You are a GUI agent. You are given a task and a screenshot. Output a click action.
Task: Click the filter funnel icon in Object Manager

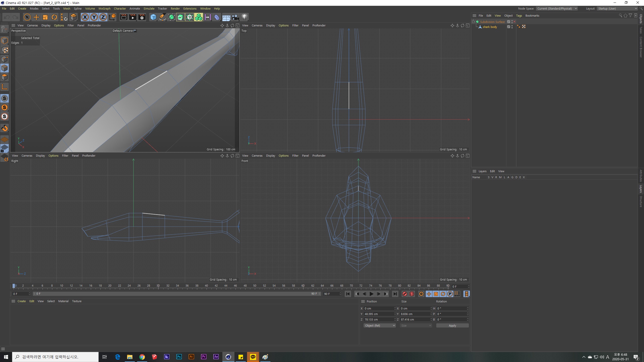(630, 16)
